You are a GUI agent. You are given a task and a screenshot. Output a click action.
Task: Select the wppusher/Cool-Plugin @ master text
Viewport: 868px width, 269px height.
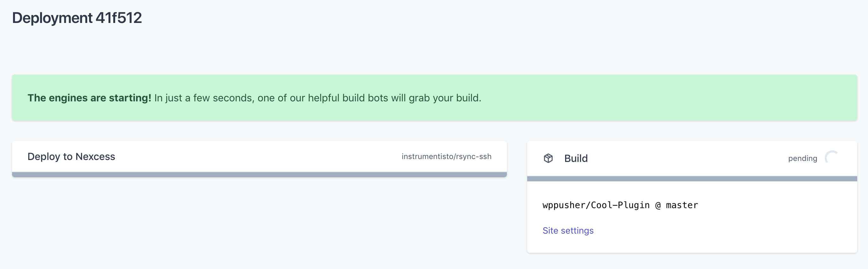620,205
